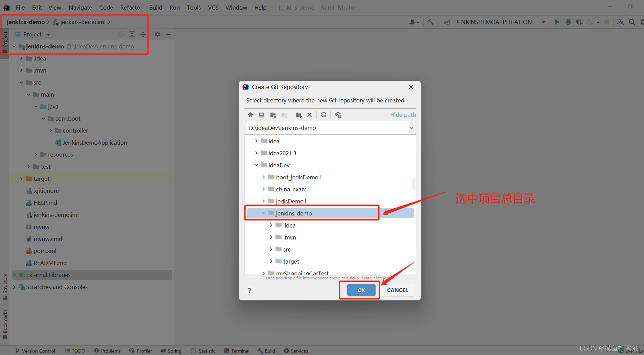Open the Spring tool window
This screenshot has width=644, height=355.
click(171, 351)
